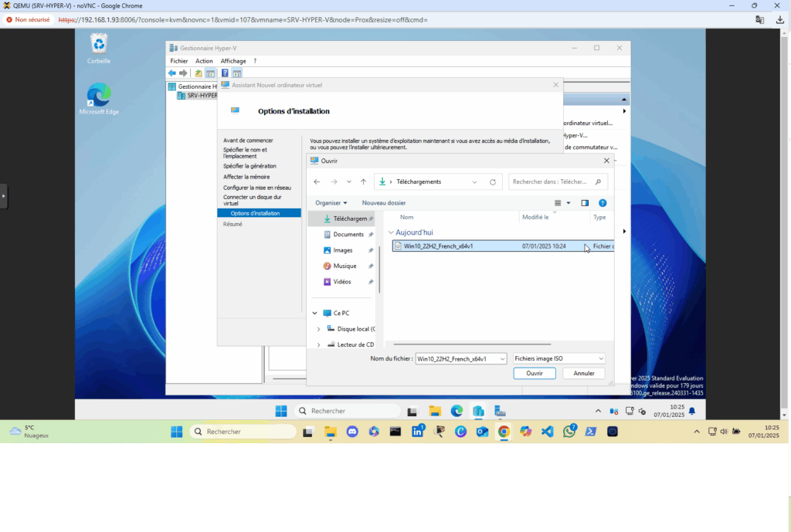Open the guest VM Start menu
The height and width of the screenshot is (532, 791).
(x=281, y=411)
